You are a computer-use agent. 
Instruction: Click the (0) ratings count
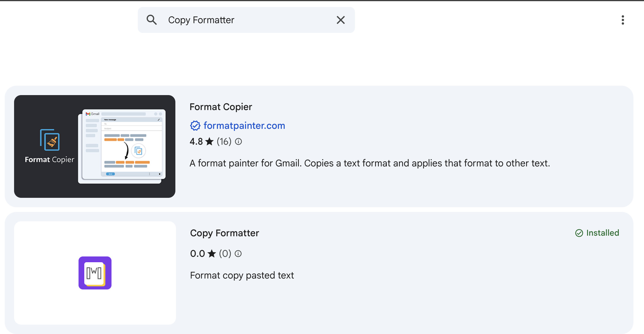pyautogui.click(x=225, y=254)
